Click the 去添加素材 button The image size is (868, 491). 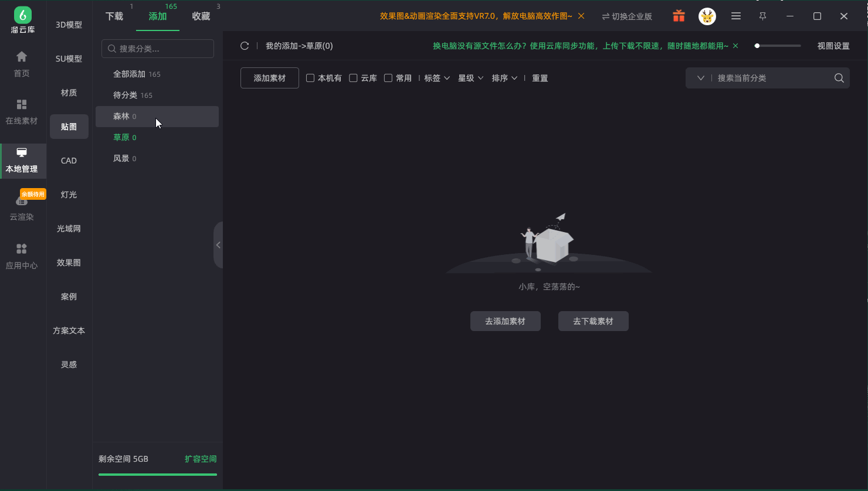(506, 321)
